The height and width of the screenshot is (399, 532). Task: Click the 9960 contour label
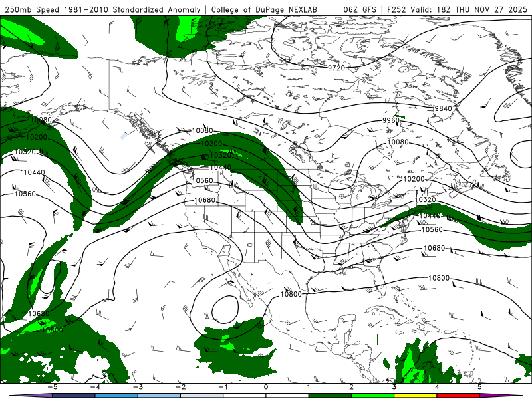coord(391,120)
